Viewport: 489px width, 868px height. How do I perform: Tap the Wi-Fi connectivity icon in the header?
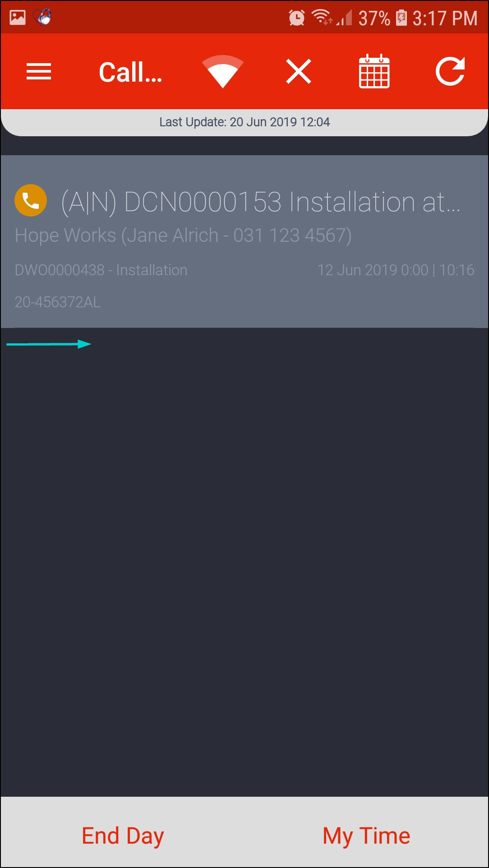[x=223, y=72]
